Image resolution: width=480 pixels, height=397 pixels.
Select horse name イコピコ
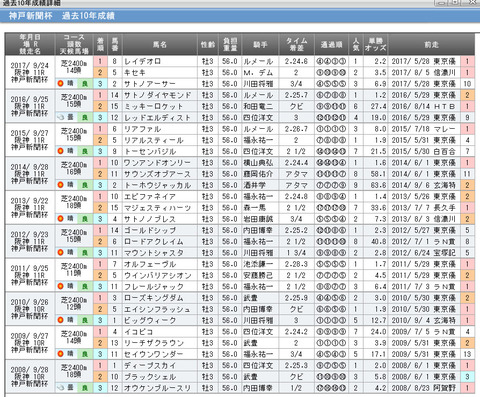139,332
